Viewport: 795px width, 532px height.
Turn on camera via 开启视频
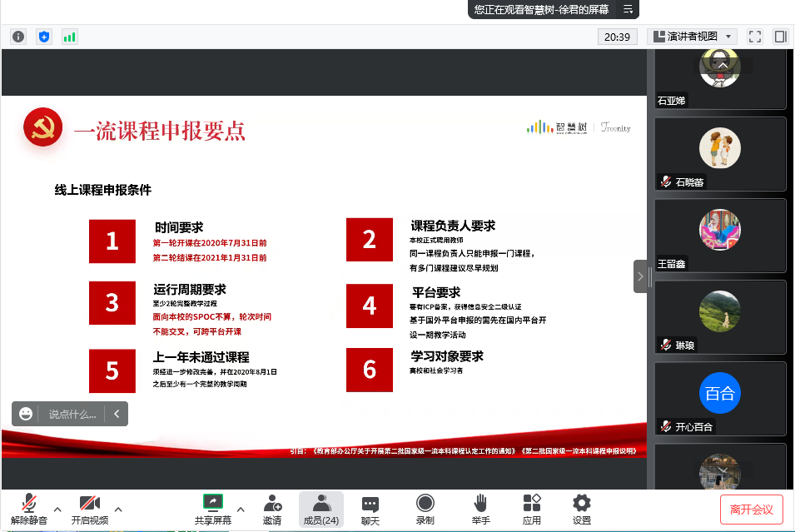(x=89, y=509)
